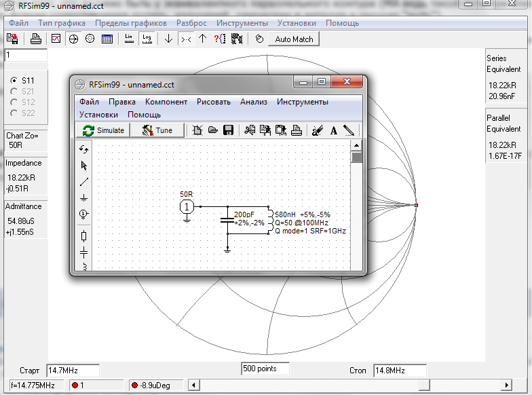Viewport: 532px width, 395px height.
Task: Open Разброс menu
Action: tap(191, 23)
